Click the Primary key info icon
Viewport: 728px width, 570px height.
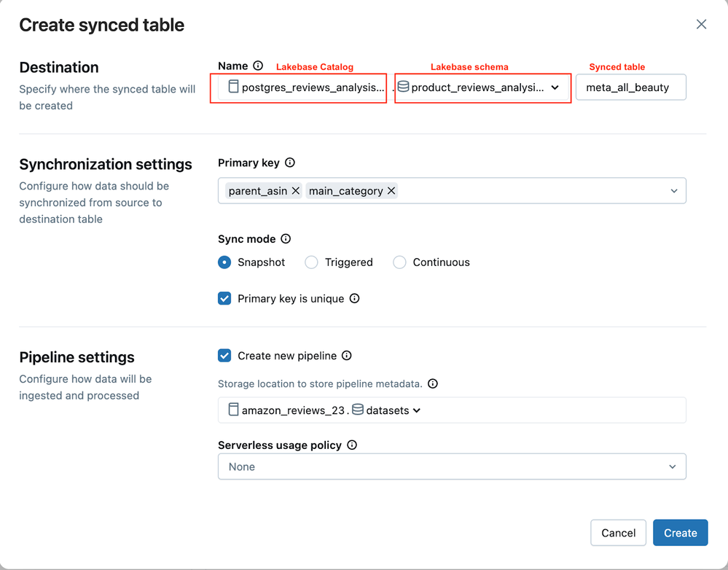click(290, 163)
